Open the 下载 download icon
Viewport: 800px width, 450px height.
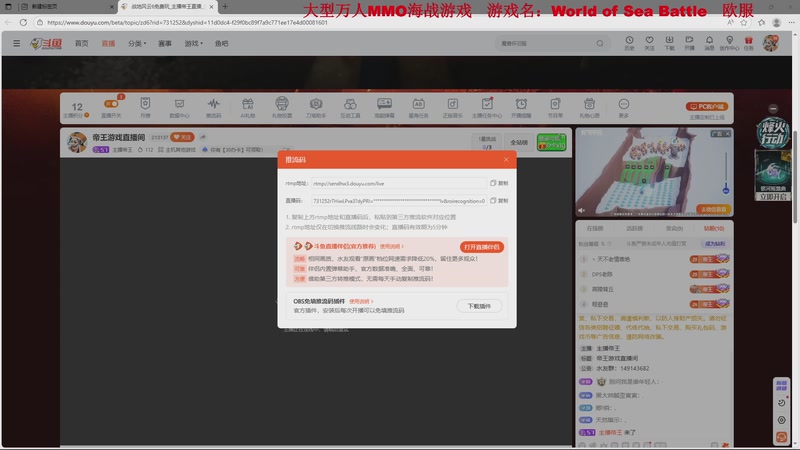[x=669, y=43]
